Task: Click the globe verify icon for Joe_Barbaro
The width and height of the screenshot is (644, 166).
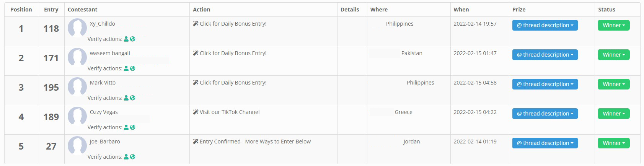Action: click(x=132, y=157)
